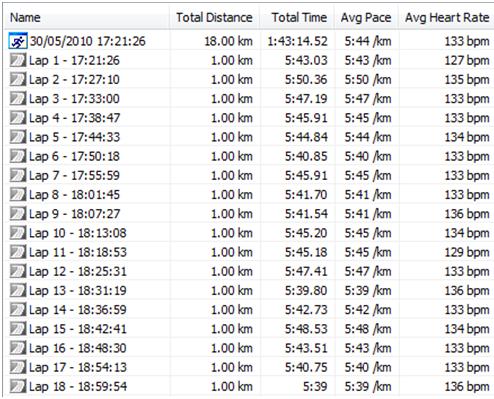494x399 pixels.
Task: Sort by Total Distance column header
Action: [x=214, y=18]
